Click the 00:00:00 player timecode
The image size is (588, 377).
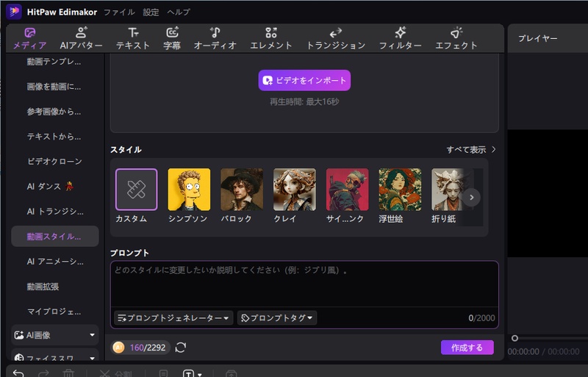point(523,352)
